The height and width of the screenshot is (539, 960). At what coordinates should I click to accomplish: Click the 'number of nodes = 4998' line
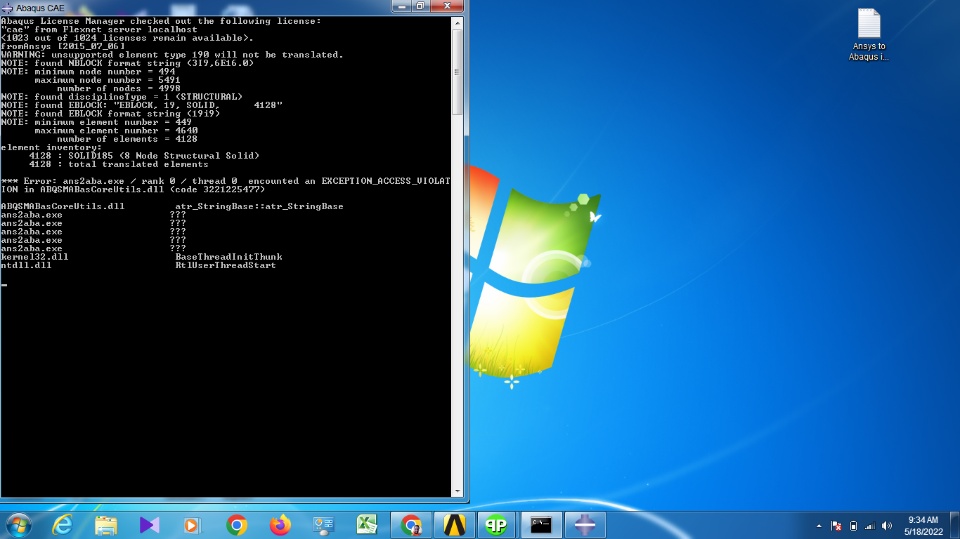pos(118,88)
